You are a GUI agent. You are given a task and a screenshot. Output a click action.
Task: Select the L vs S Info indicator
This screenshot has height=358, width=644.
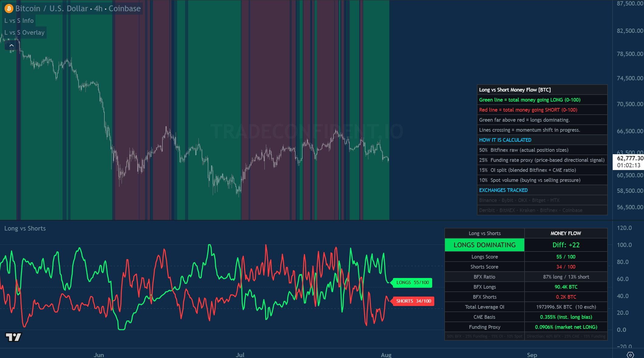19,21
